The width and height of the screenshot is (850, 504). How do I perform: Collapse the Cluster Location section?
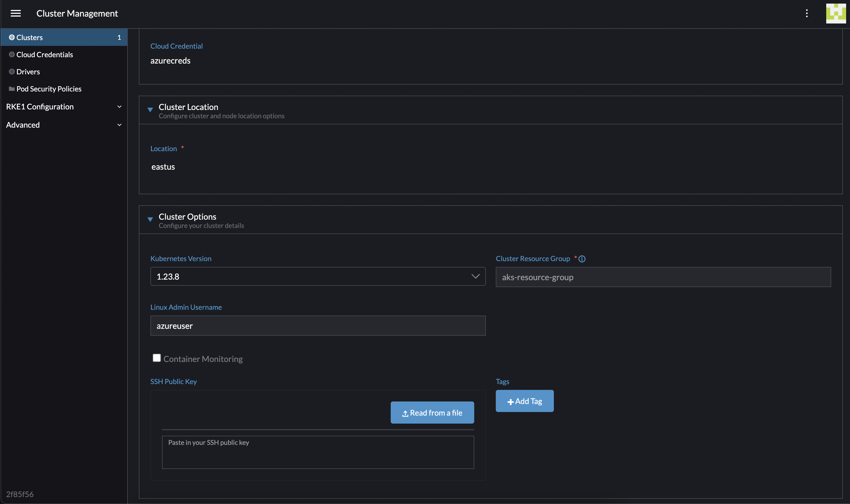pos(150,110)
